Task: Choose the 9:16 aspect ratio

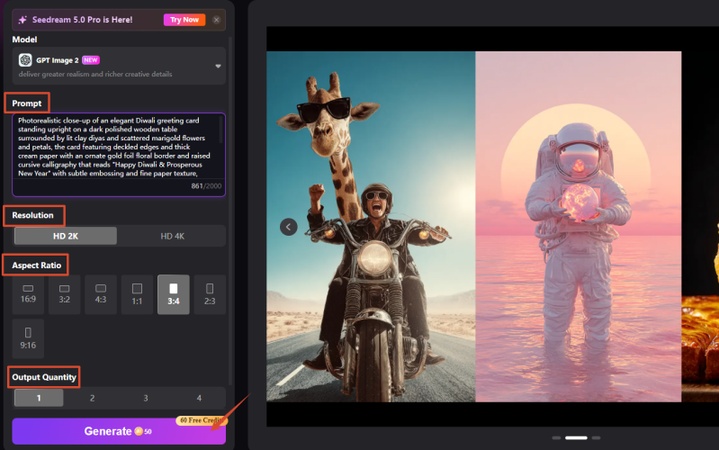Action: point(28,339)
